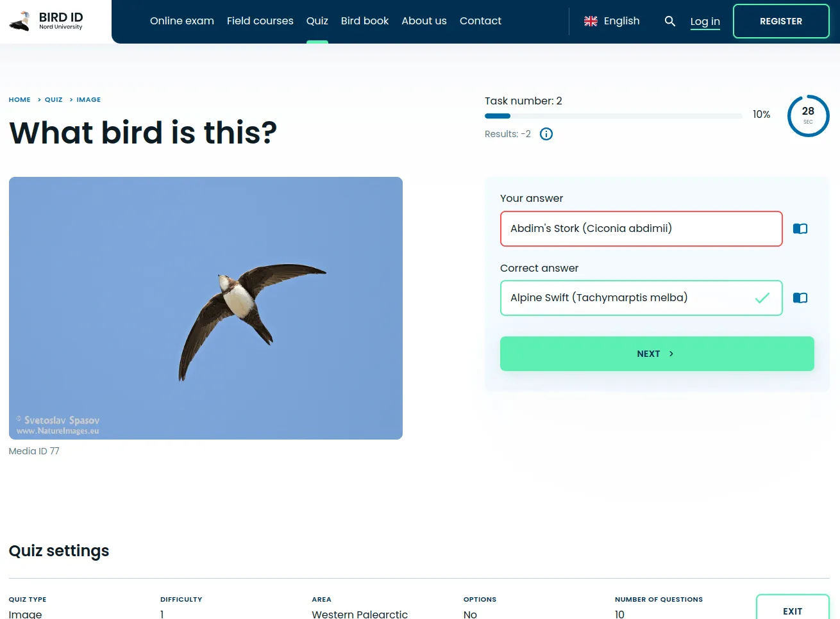Screen dimensions: 840x619
Task: Click the 'Results: -2' text
Action: [508, 134]
